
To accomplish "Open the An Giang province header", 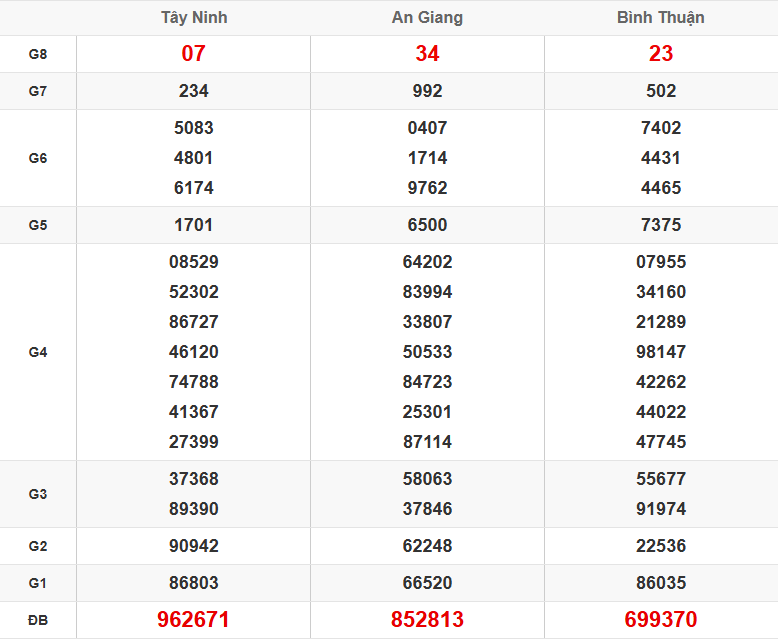I will point(427,18).
